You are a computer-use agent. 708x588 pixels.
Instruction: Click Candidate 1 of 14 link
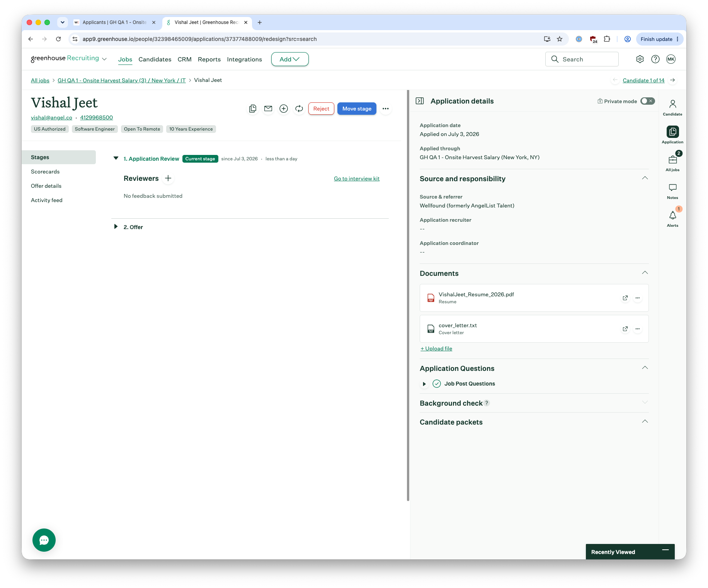click(643, 80)
